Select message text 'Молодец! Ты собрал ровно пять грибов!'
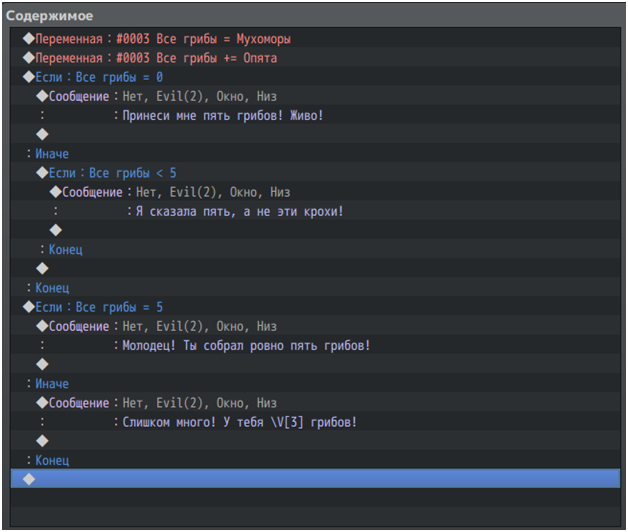The image size is (628, 532). coord(246,346)
